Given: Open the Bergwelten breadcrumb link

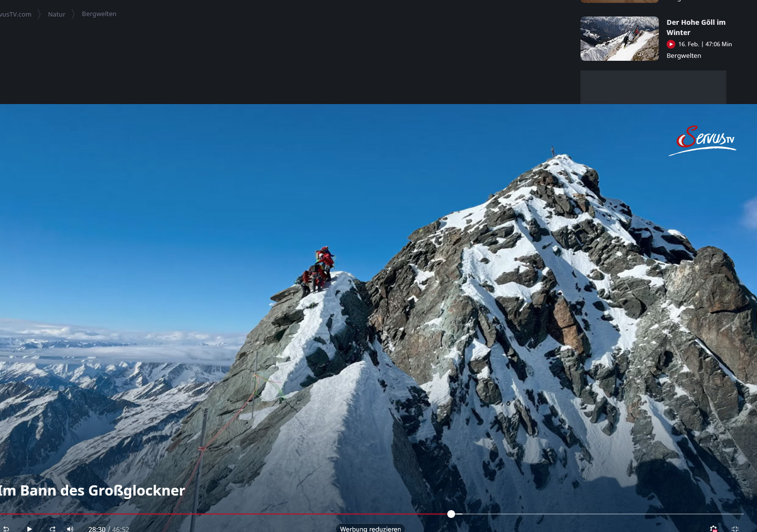Looking at the screenshot, I should click(99, 14).
